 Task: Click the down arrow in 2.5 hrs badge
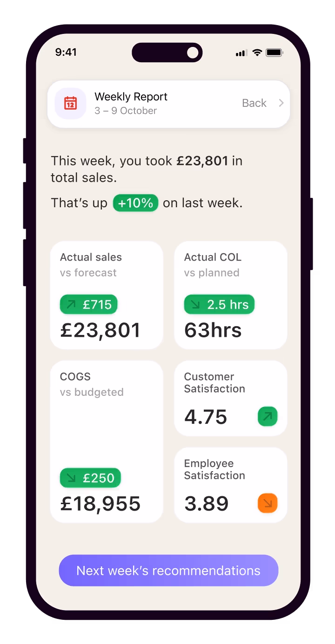coord(195,304)
